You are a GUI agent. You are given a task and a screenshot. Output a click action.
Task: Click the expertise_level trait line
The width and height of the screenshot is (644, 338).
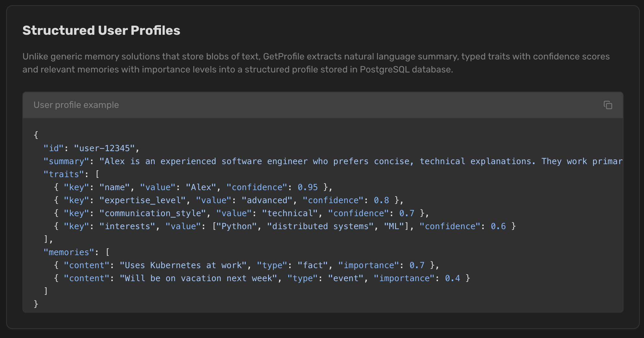coord(227,200)
